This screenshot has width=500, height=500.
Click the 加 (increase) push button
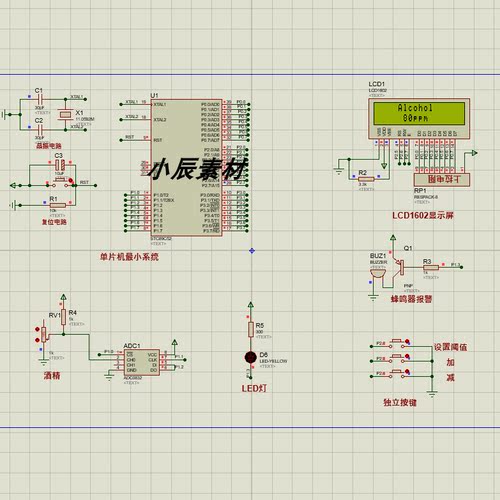click(397, 359)
